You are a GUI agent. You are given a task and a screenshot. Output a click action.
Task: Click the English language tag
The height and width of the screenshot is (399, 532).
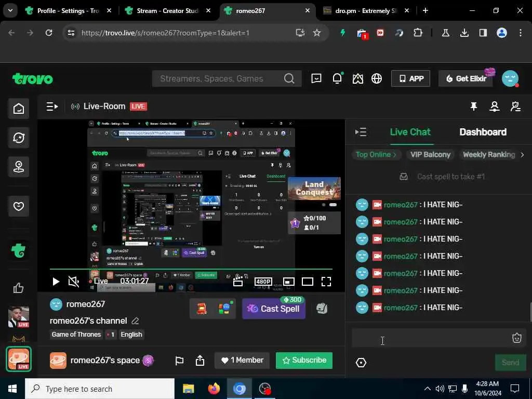click(131, 335)
